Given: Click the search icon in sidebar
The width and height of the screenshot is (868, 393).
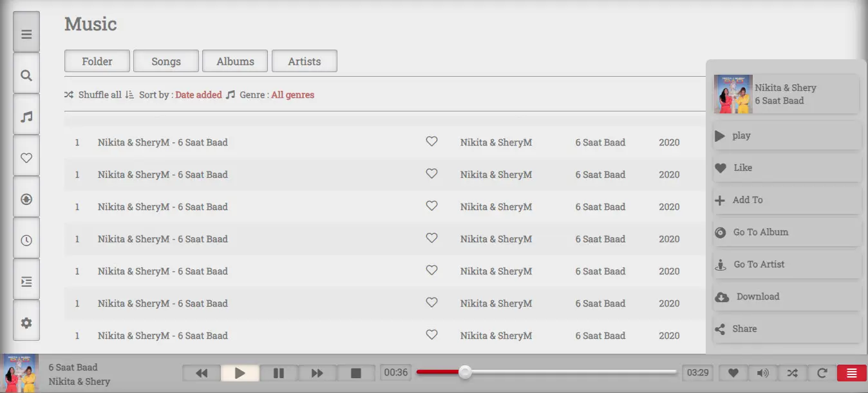Looking at the screenshot, I should point(26,75).
